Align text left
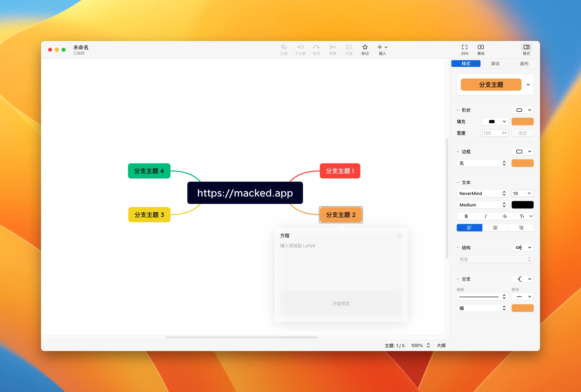The height and width of the screenshot is (392, 581). click(469, 228)
